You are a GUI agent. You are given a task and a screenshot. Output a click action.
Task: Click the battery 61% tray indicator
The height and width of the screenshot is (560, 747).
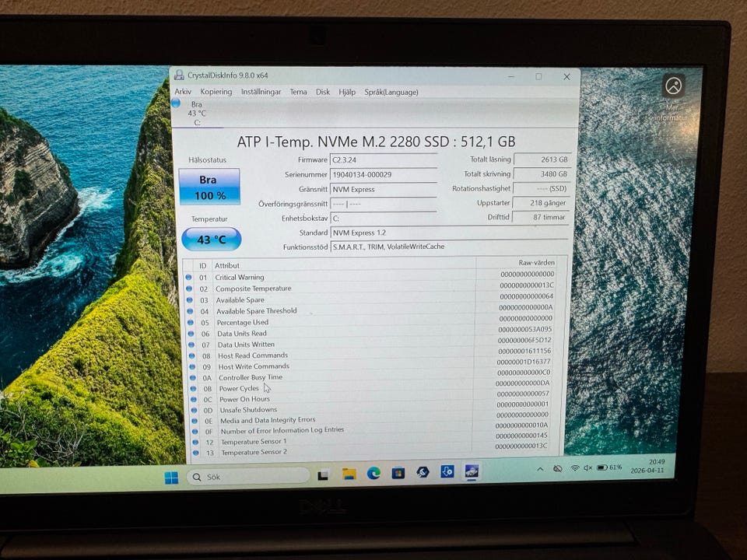tap(610, 467)
